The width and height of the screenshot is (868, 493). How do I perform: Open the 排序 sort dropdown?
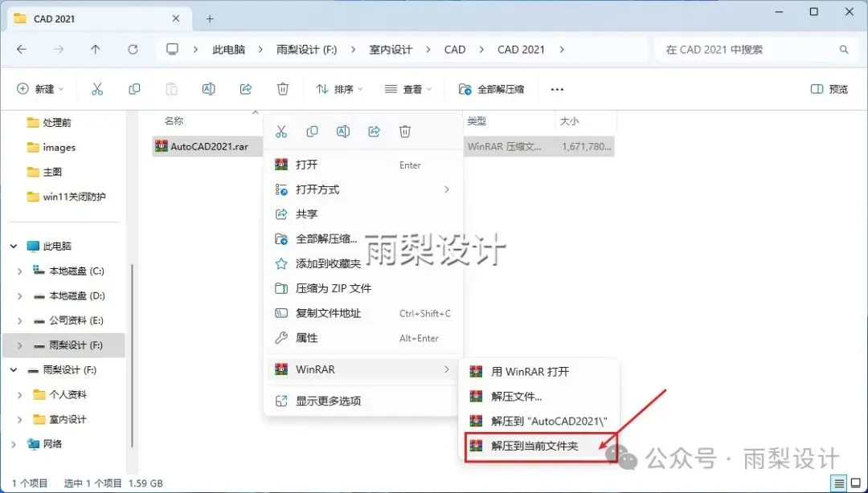tap(339, 89)
